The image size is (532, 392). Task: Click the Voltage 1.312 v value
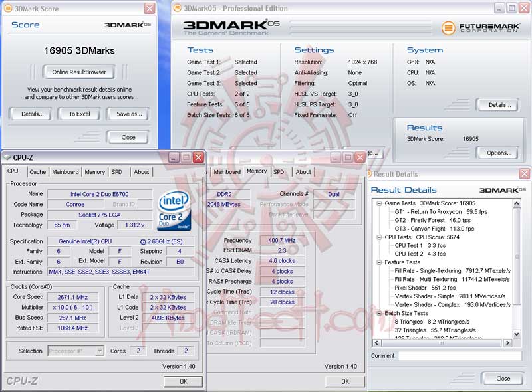click(x=134, y=225)
